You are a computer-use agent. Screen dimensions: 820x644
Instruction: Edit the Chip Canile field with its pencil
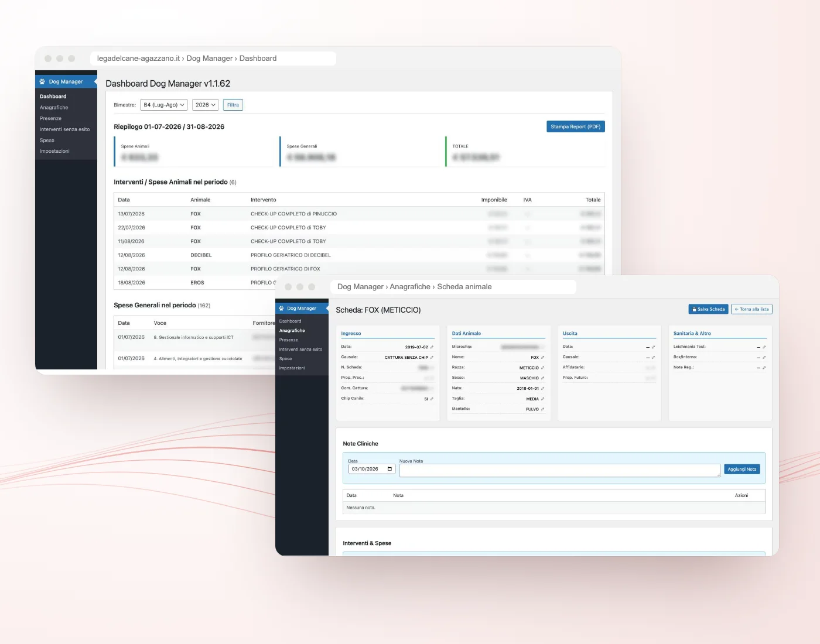point(432,399)
